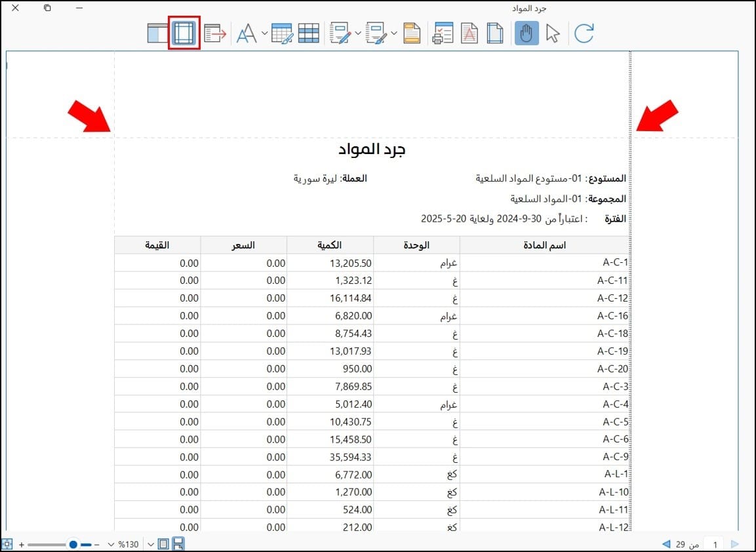
Task: Select the A-L-10 item name cell
Action: coord(544,492)
